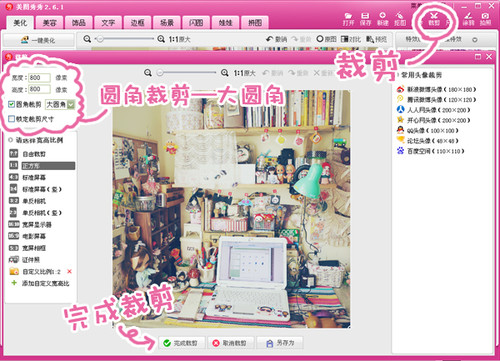
Task: Open the 美化 tab
Action: coord(20,23)
